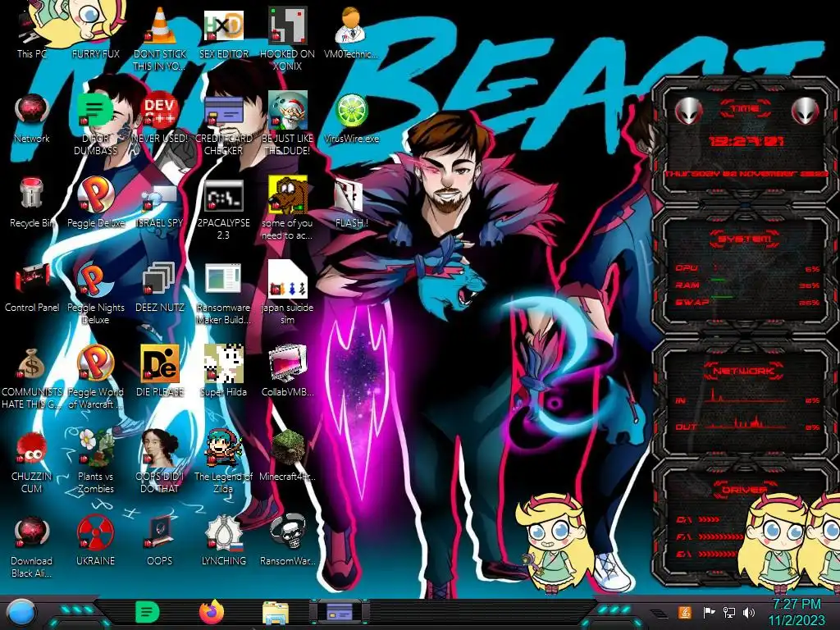Image resolution: width=840 pixels, height=630 pixels.
Task: Open the Java tray icon
Action: tap(685, 612)
